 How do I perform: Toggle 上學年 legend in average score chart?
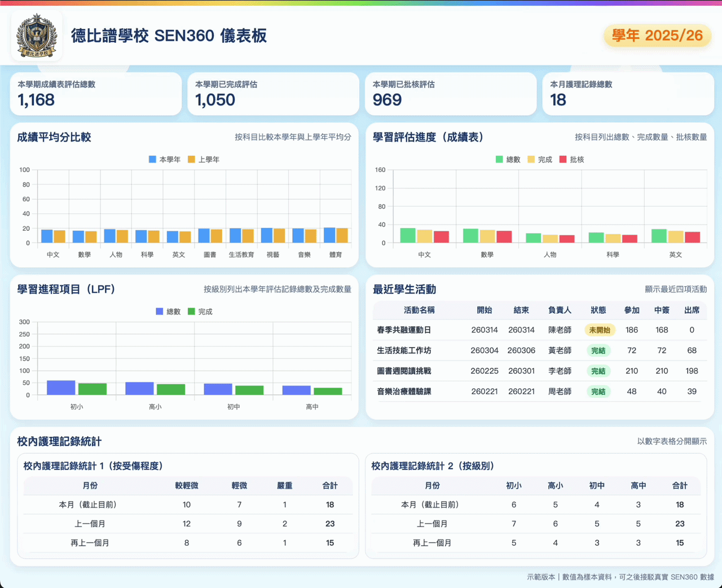click(x=203, y=160)
